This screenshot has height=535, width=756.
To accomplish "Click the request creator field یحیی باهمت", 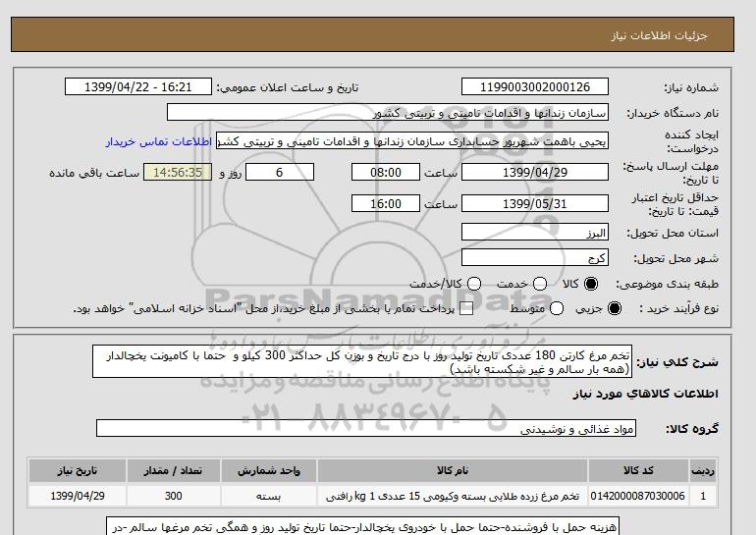I will point(412,140).
